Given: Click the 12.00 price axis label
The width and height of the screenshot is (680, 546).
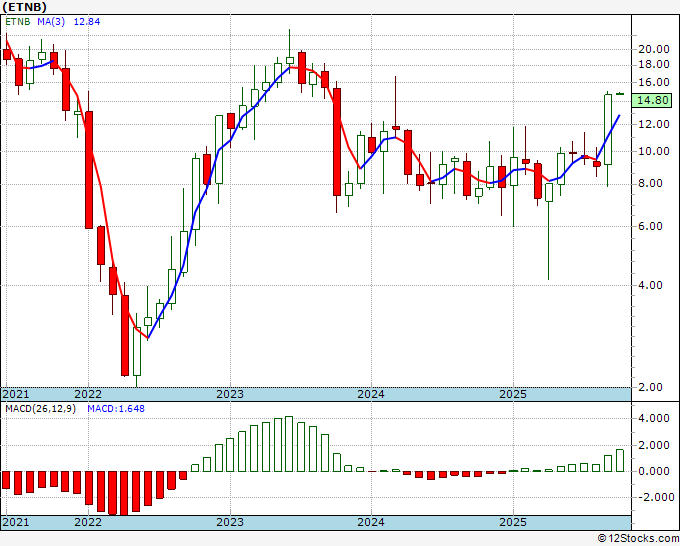Looking at the screenshot, I should click(x=654, y=124).
